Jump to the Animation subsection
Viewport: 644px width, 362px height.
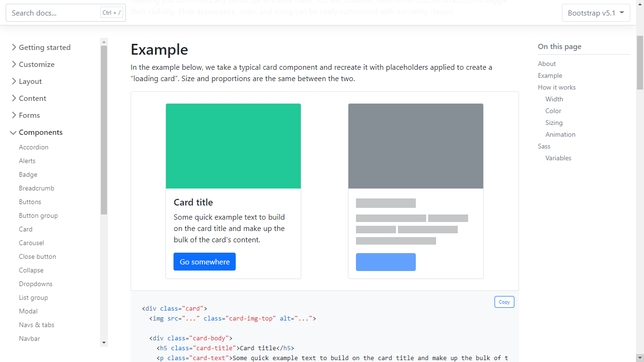tap(560, 134)
